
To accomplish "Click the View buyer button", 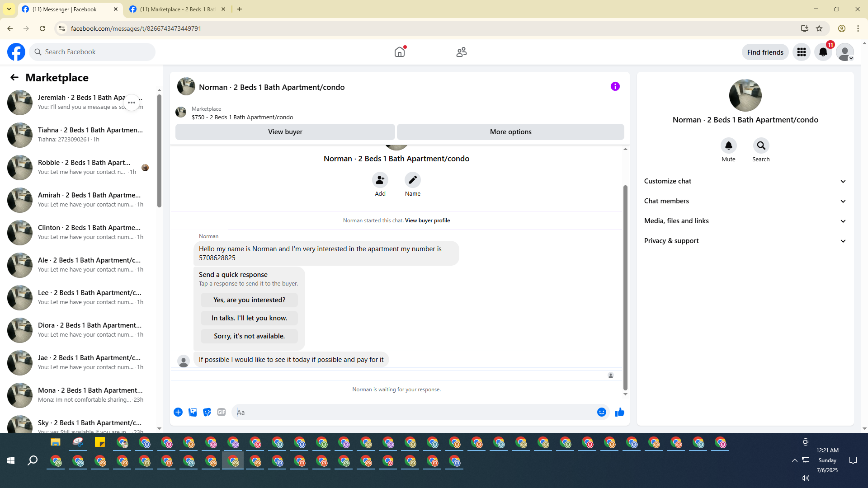I will (285, 132).
